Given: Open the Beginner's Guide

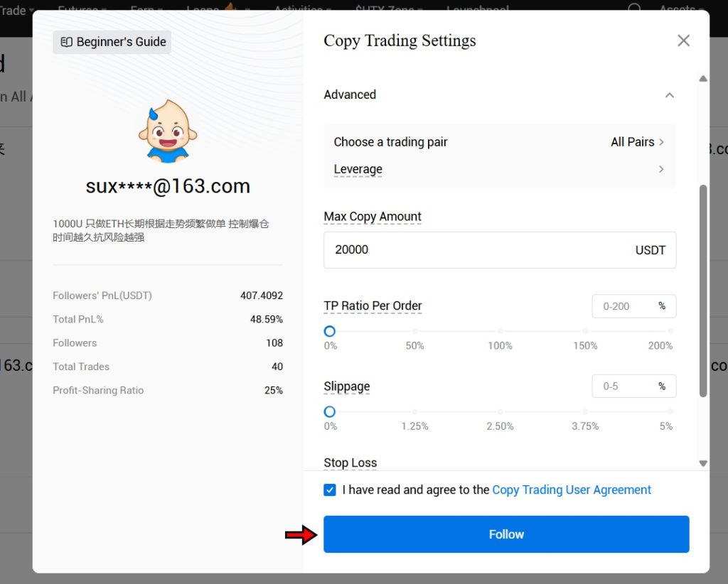Looking at the screenshot, I should (111, 42).
